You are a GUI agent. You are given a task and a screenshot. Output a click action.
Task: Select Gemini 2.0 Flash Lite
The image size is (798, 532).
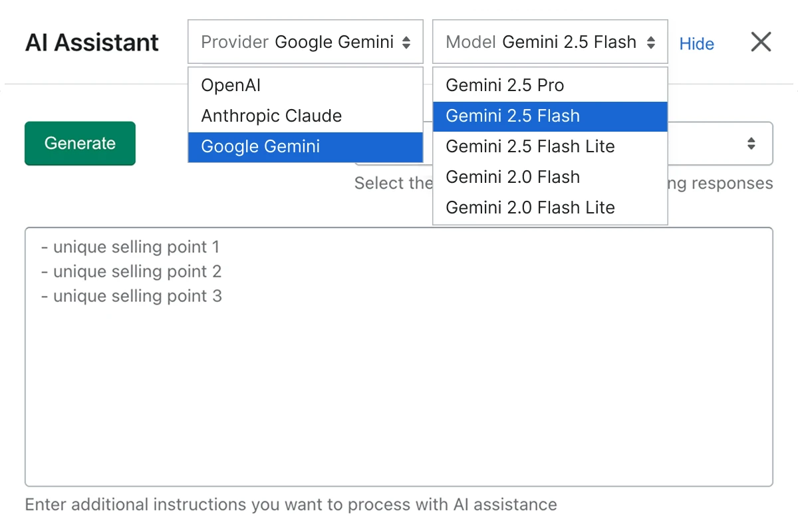point(529,207)
